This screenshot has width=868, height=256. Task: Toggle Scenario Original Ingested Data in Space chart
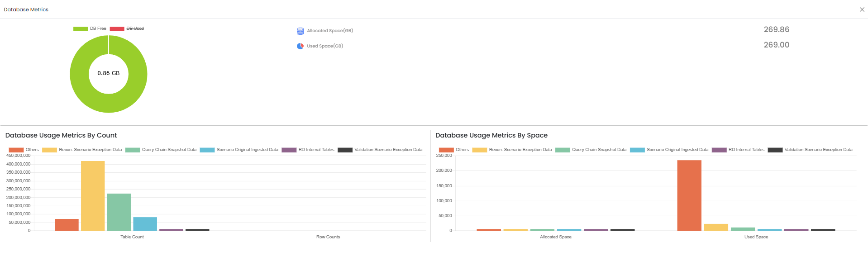pos(669,150)
